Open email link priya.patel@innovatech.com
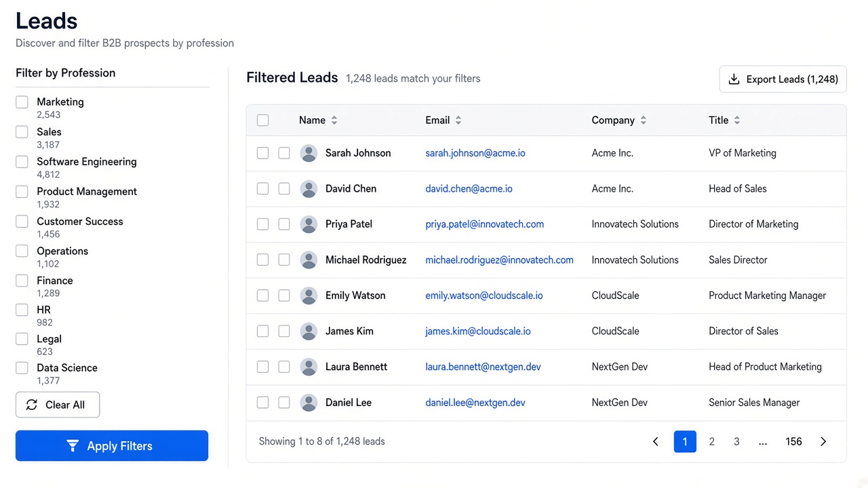868x488 pixels. (484, 224)
